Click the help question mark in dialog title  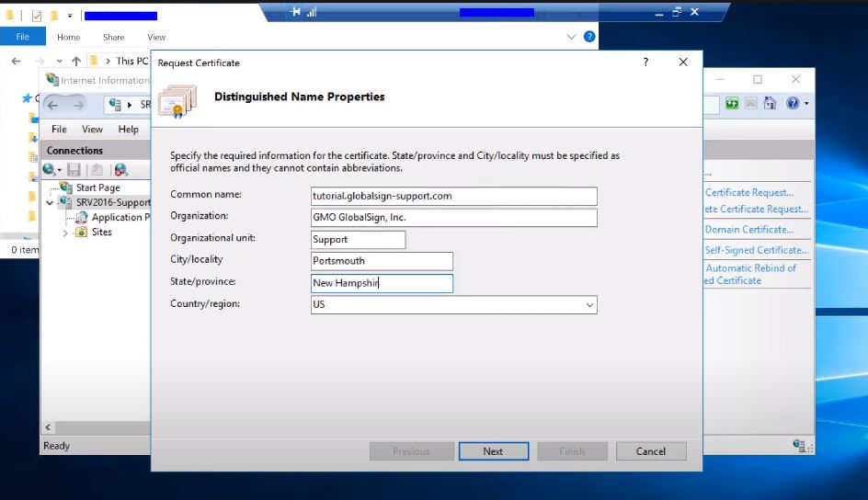click(x=645, y=62)
